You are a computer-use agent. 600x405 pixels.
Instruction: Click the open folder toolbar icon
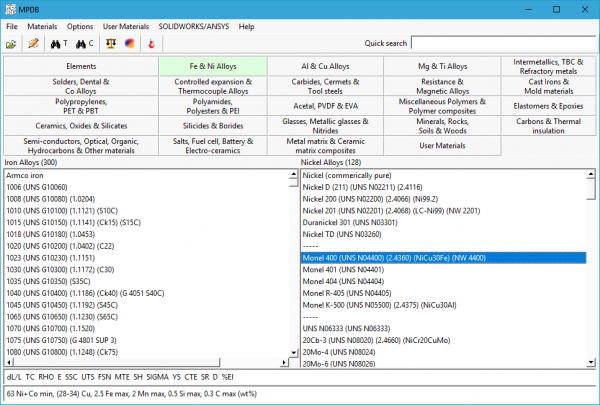[x=11, y=44]
